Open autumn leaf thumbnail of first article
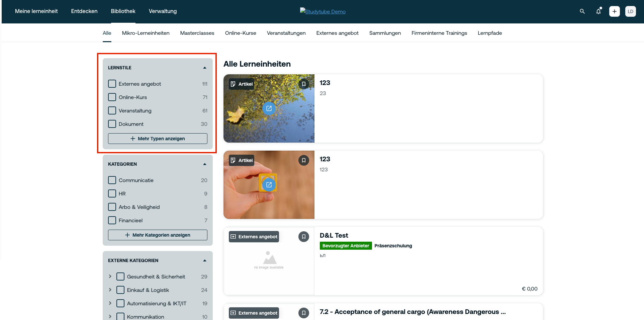The height and width of the screenshot is (320, 644). (269, 108)
